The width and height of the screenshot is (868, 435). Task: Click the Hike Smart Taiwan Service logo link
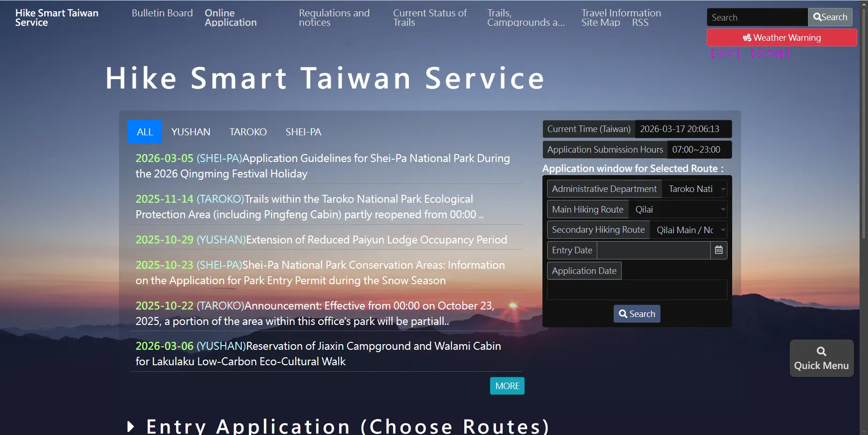click(57, 18)
